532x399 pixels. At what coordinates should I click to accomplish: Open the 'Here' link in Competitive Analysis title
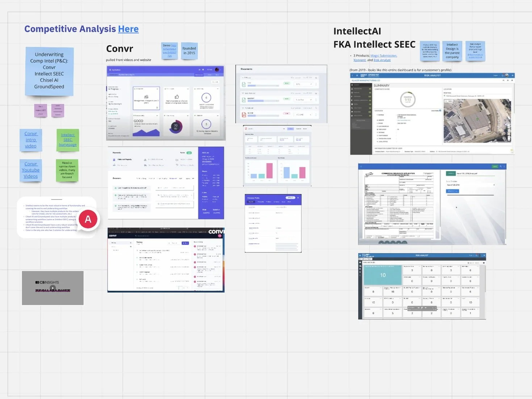pos(128,29)
